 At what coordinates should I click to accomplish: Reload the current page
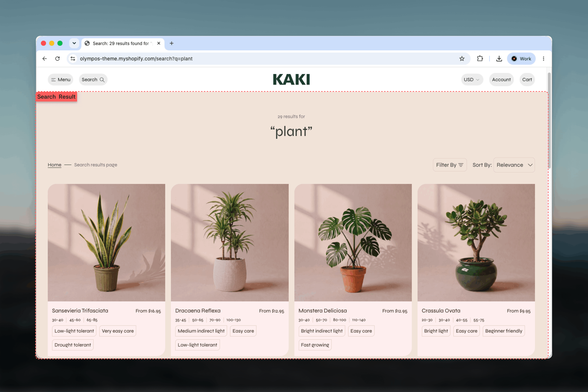point(58,58)
